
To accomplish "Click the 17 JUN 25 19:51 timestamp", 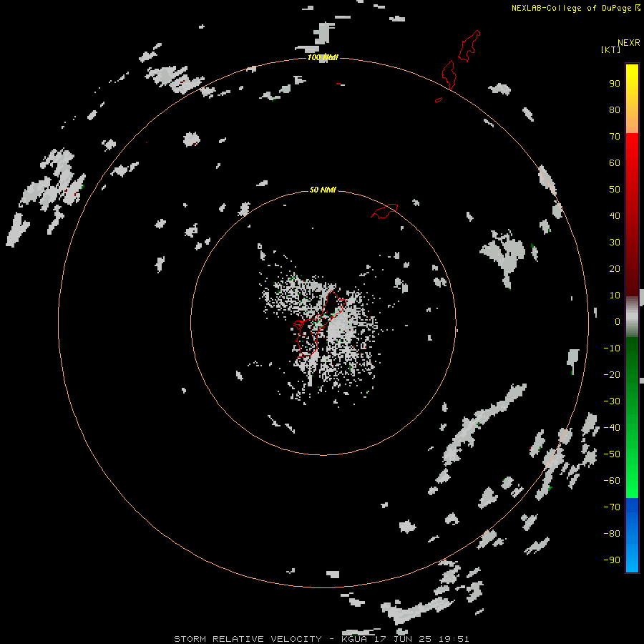I will 421,639.
